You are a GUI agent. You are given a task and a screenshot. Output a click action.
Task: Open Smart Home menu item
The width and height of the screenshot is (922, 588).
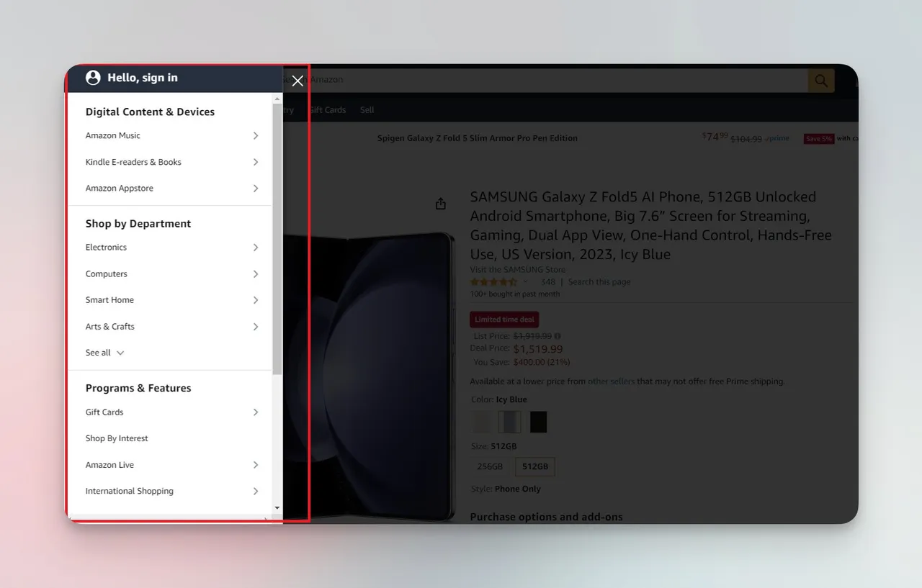tap(170, 300)
